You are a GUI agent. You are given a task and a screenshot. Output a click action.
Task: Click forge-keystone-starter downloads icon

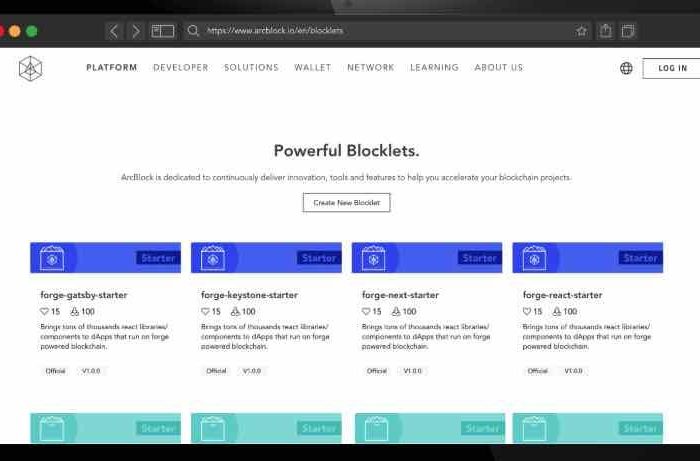point(235,311)
